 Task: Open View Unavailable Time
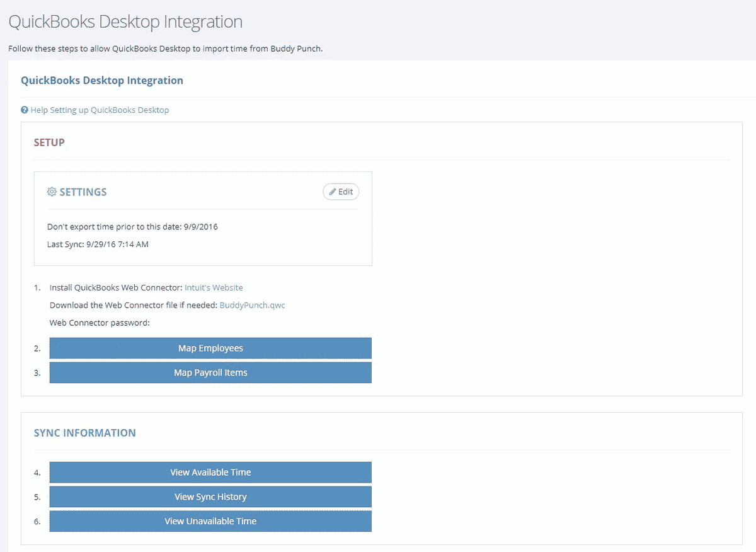coord(210,521)
